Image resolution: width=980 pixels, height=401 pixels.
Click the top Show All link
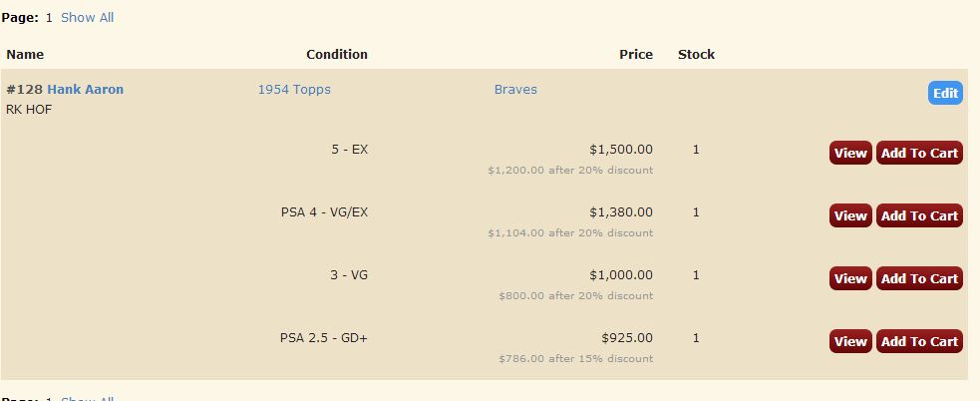tap(87, 18)
